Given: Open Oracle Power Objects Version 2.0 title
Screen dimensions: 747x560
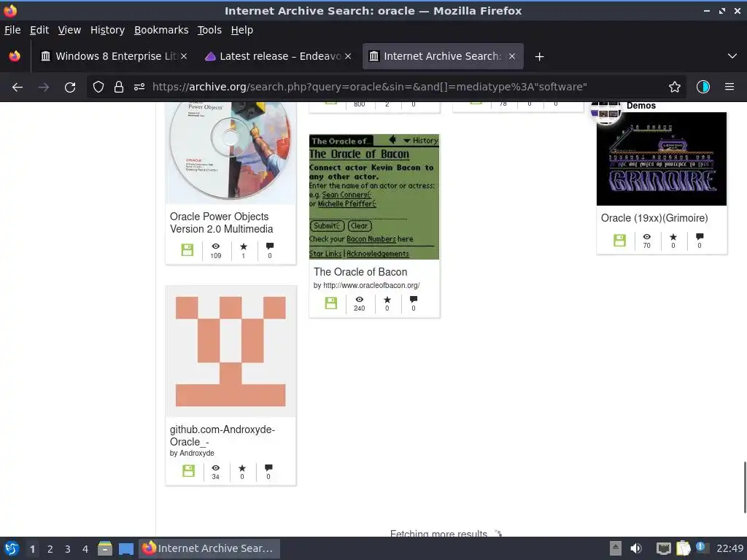Looking at the screenshot, I should click(x=221, y=223).
